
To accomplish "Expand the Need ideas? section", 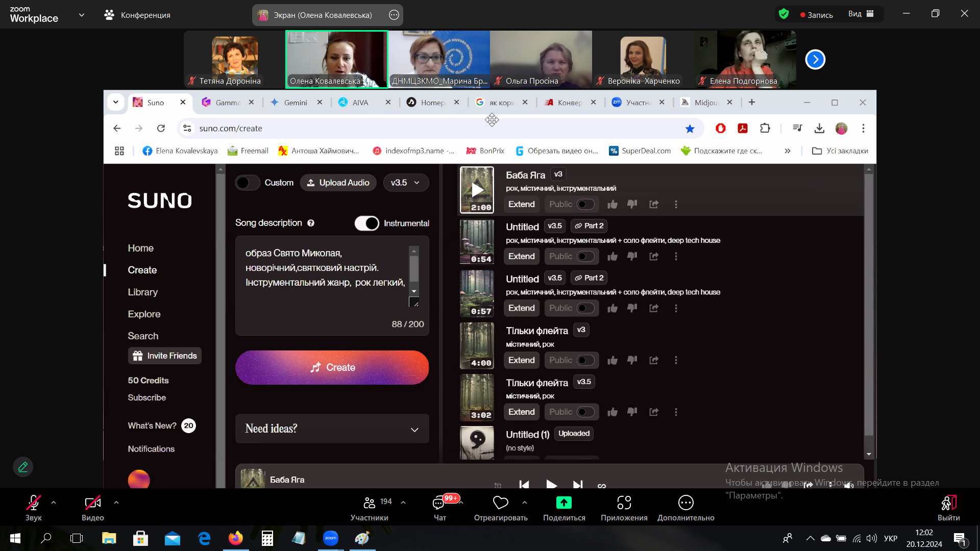I will [332, 429].
